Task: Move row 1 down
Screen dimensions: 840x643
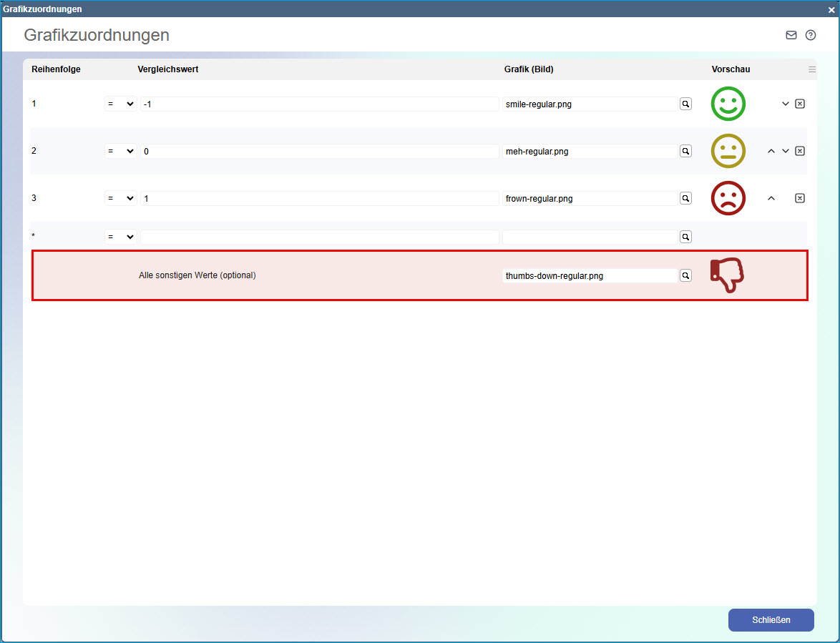Action: [x=786, y=104]
